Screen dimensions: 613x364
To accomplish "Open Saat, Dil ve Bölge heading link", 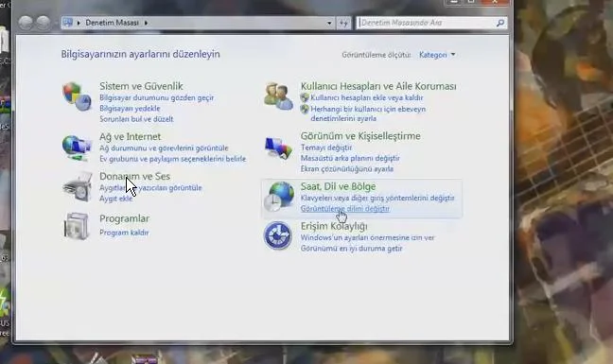I will tap(338, 186).
